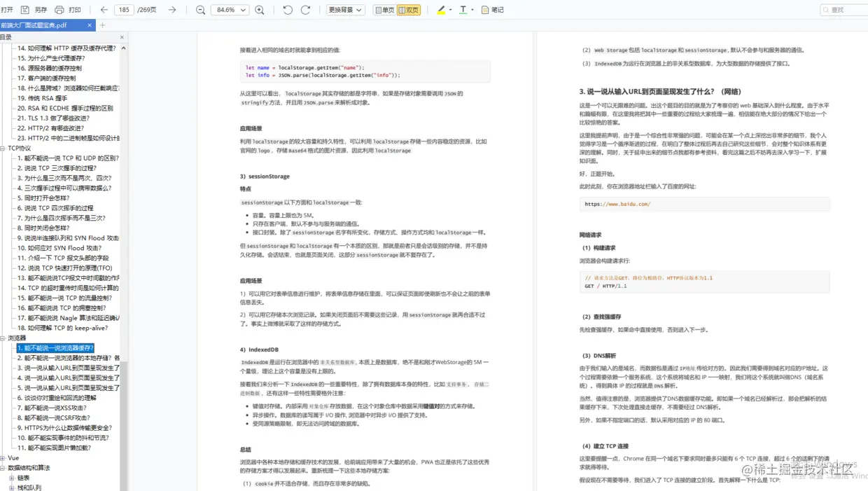Close the 前端大厂面试题宝典.pdf tab
Screen dimensions: 868x491
[90, 25]
